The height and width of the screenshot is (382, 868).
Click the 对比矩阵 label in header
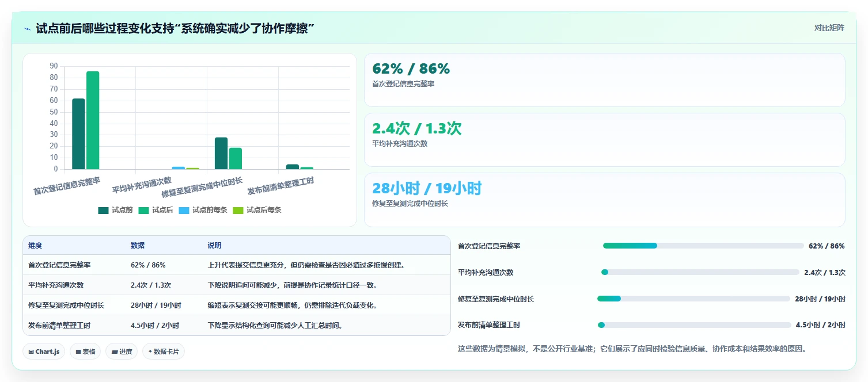click(829, 28)
